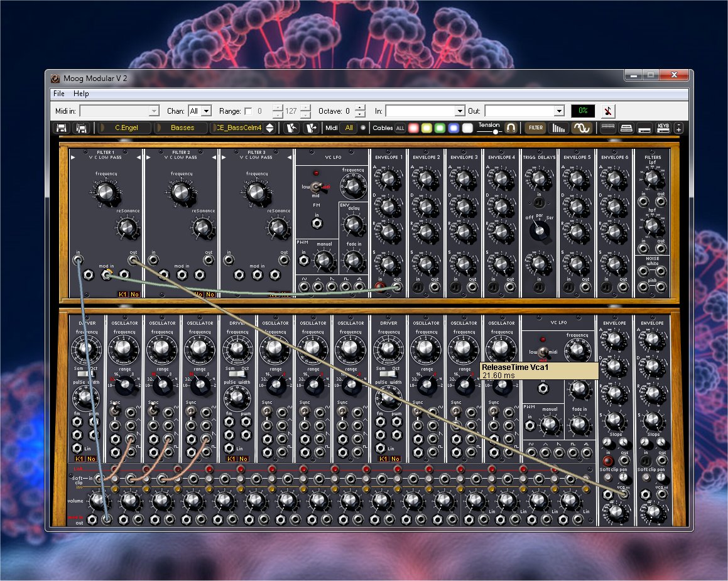Toggle first Driver K1 button in lower cabinet

(79, 459)
